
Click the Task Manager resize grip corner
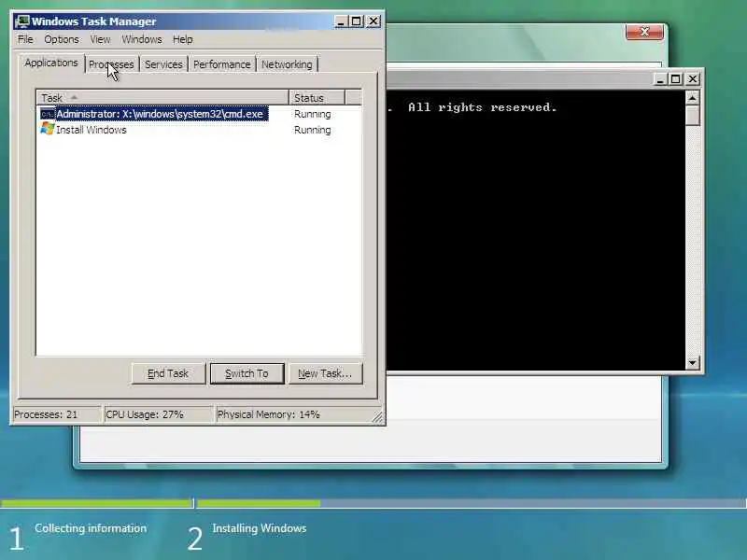[x=377, y=417]
